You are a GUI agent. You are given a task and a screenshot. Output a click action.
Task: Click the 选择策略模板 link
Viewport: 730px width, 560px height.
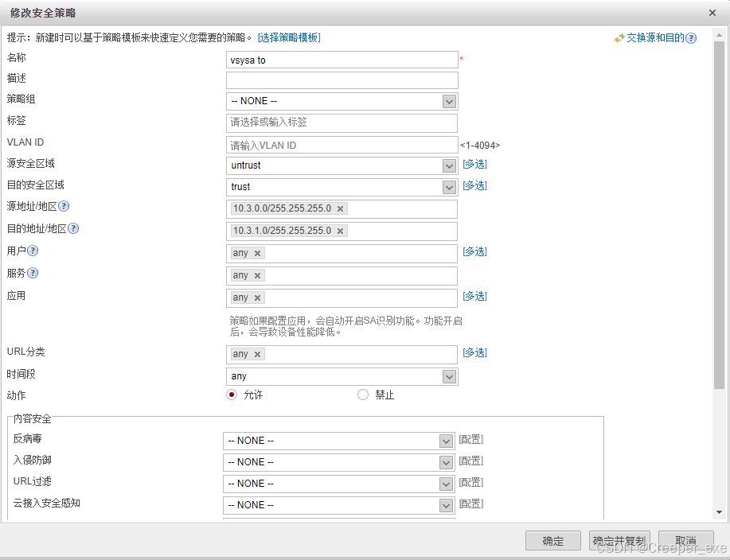[x=289, y=37]
